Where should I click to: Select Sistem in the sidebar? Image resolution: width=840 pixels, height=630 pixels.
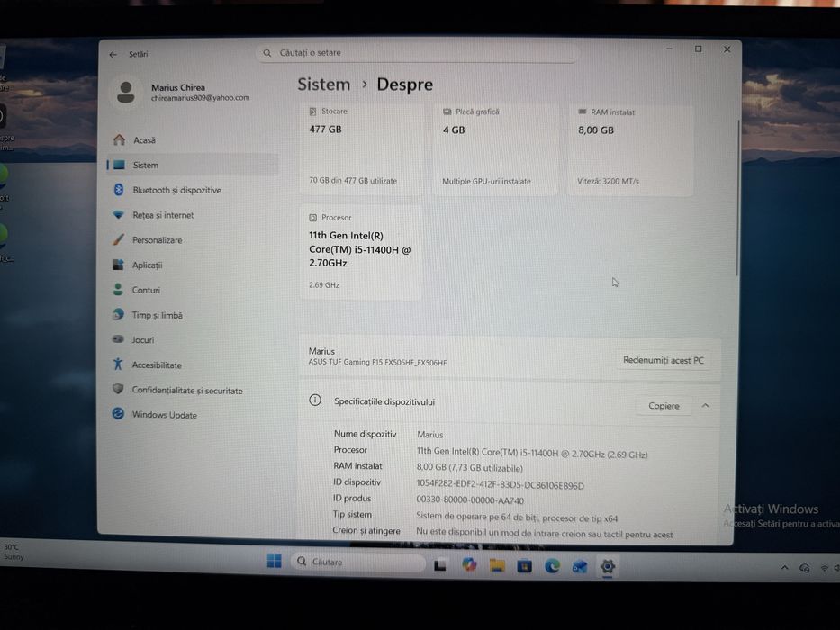pyautogui.click(x=193, y=165)
